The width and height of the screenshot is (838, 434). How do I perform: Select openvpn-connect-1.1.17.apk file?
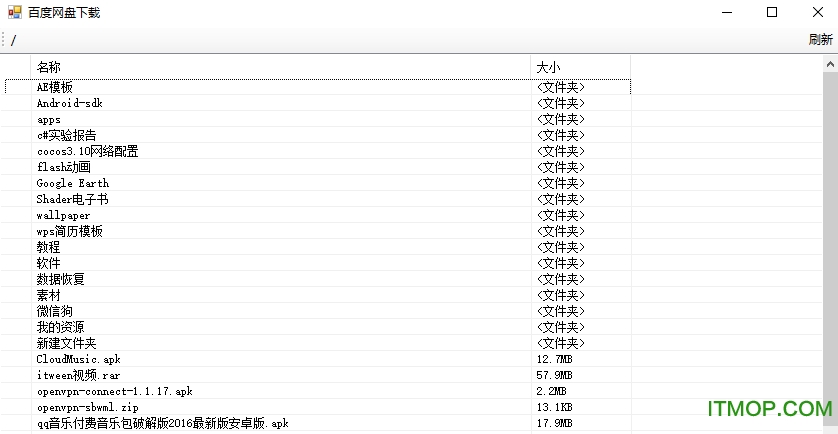pos(115,391)
